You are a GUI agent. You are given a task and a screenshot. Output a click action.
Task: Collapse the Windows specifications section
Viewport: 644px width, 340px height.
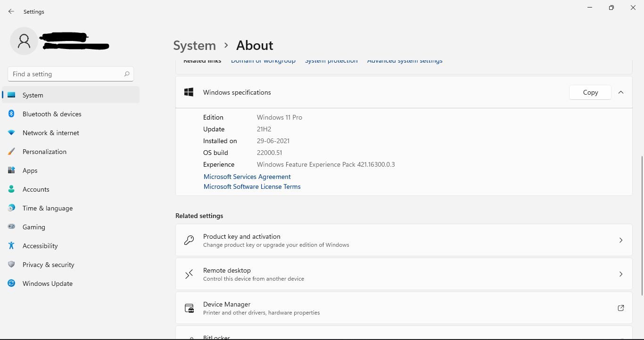pos(621,92)
